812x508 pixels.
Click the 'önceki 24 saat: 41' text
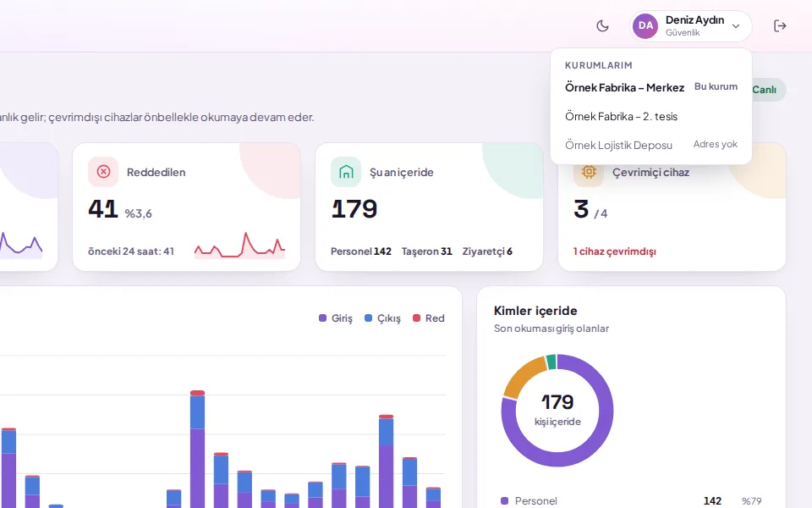tap(131, 251)
